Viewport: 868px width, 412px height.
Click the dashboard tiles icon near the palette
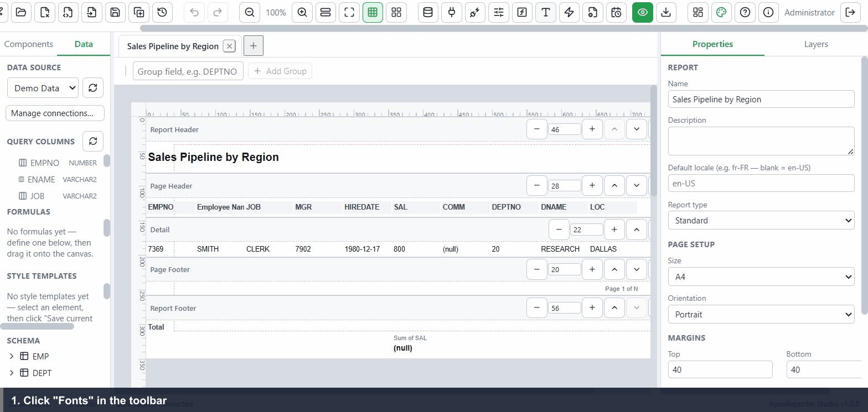pos(698,12)
